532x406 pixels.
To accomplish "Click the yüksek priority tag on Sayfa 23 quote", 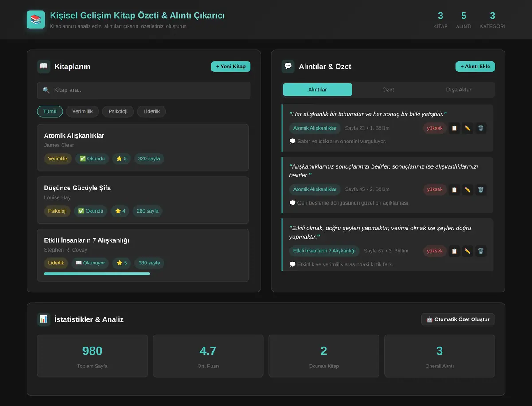I will point(434,128).
